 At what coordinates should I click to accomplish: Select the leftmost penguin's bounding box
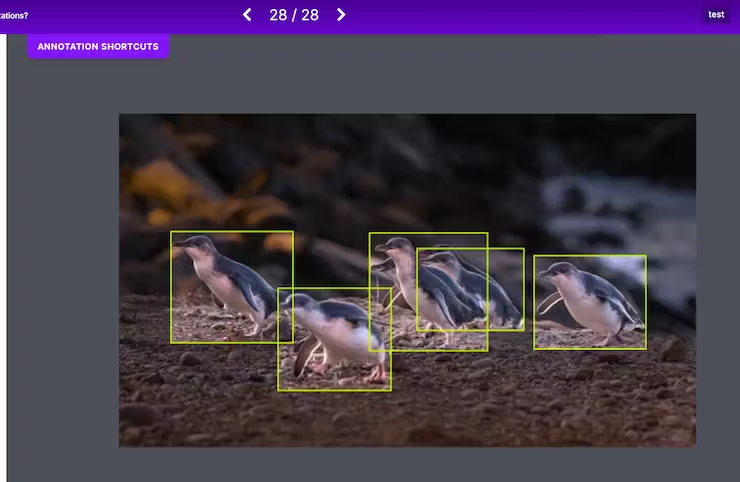pyautogui.click(x=231, y=286)
